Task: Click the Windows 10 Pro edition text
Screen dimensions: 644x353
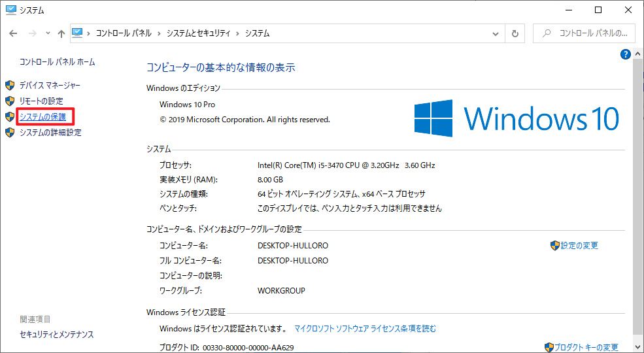Action: (187, 105)
